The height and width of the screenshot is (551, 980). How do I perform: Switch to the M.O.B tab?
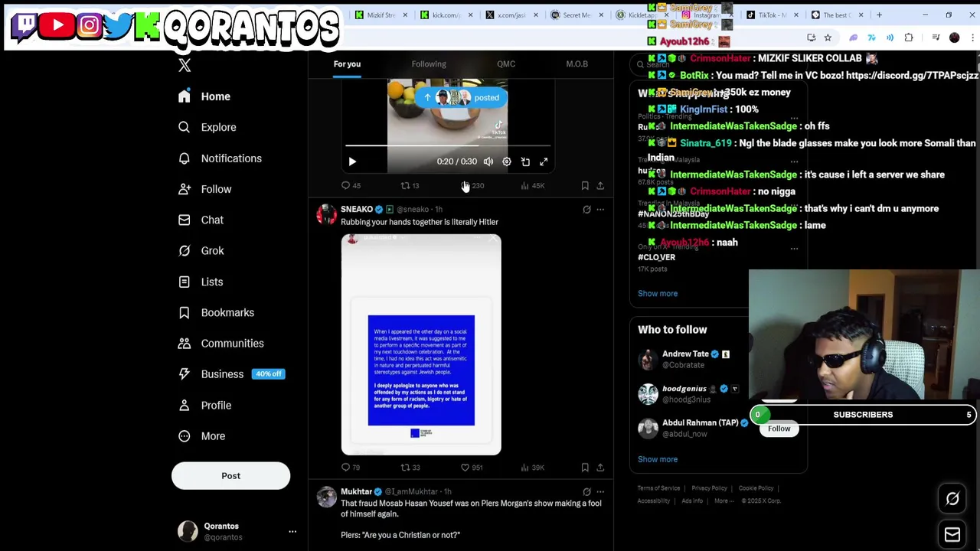click(x=577, y=64)
